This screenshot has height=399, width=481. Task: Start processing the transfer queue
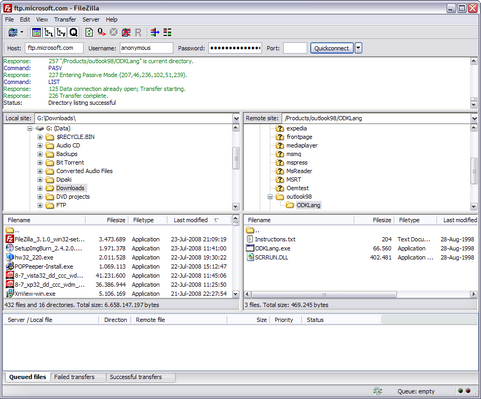pyautogui.click(x=101, y=32)
